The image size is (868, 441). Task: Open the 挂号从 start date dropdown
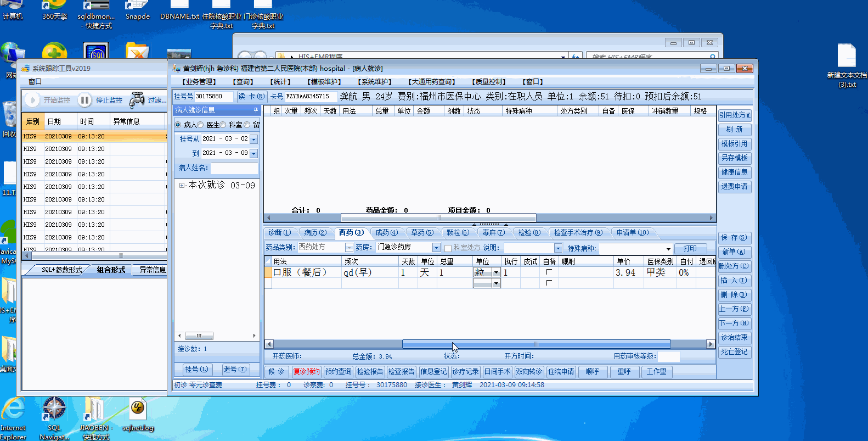click(x=253, y=139)
